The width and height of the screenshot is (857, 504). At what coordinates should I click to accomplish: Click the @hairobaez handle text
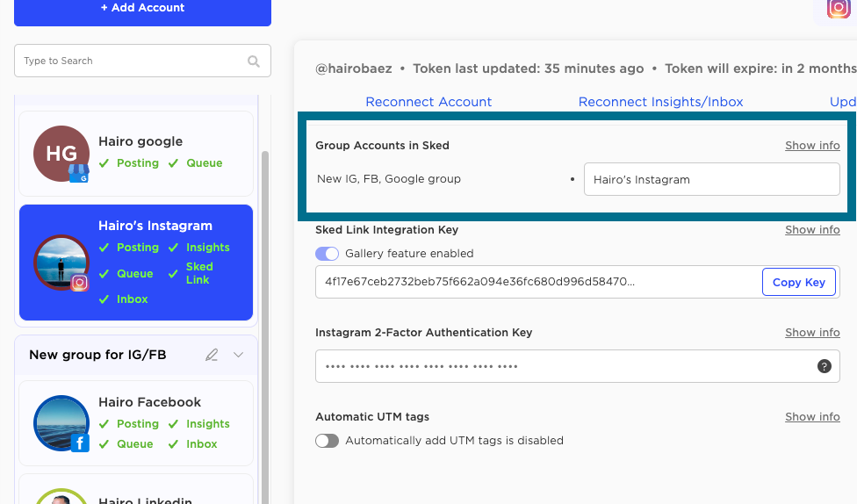pos(354,68)
